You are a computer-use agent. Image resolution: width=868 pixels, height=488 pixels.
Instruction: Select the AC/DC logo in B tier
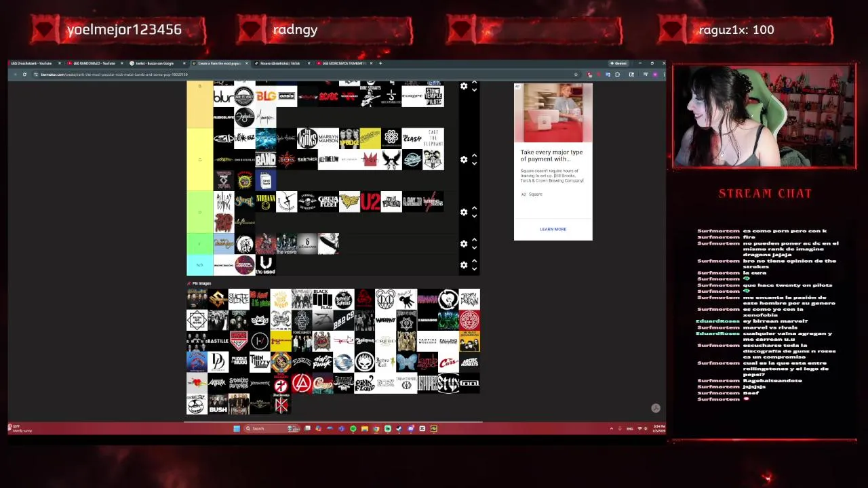(x=328, y=97)
